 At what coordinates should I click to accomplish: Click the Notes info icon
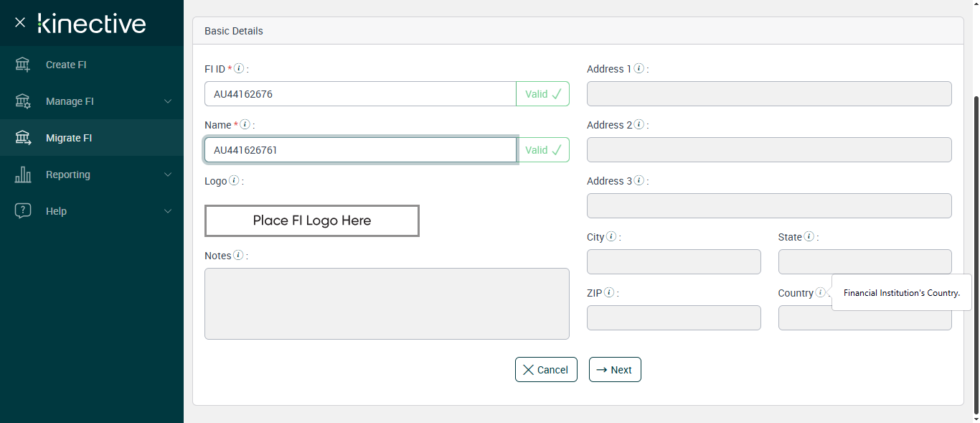(x=238, y=256)
